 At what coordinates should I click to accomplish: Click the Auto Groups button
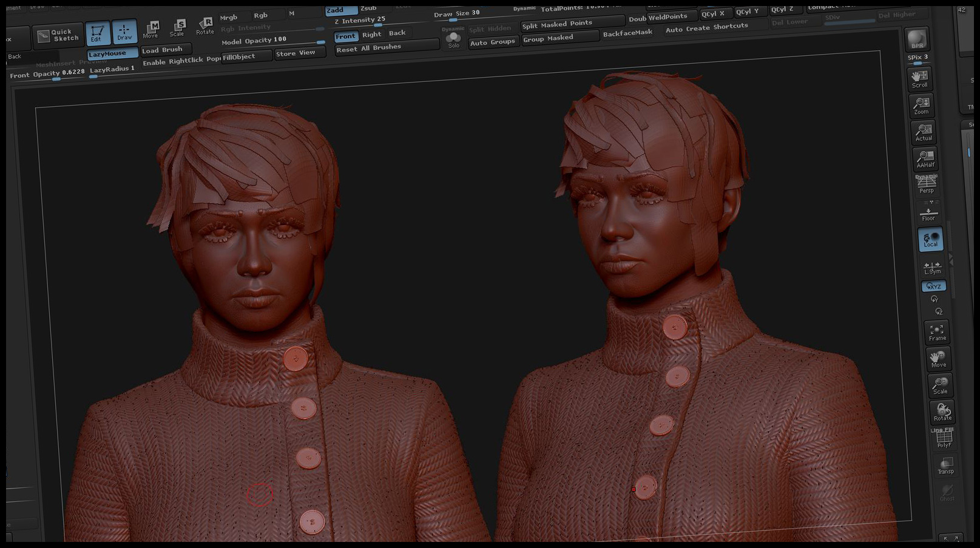pyautogui.click(x=493, y=42)
